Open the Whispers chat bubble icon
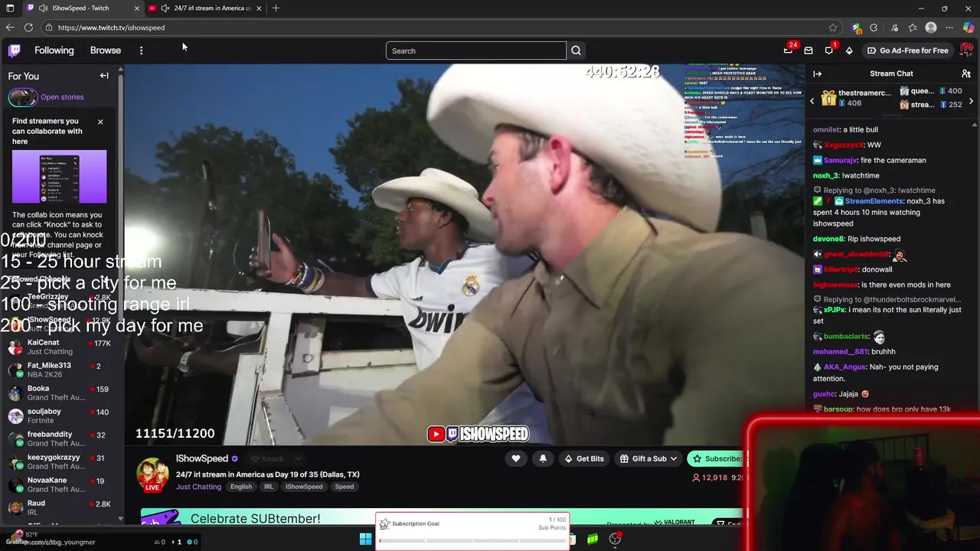 [829, 51]
